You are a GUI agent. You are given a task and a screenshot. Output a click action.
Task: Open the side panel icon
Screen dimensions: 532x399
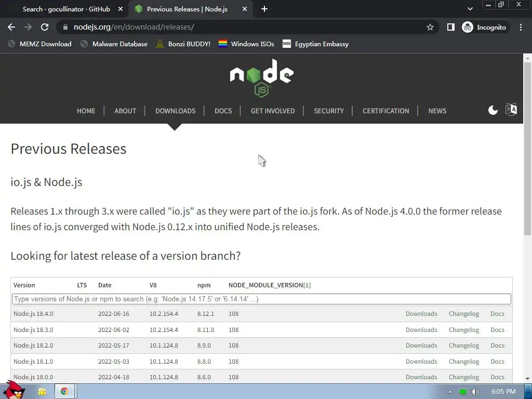[x=450, y=27]
